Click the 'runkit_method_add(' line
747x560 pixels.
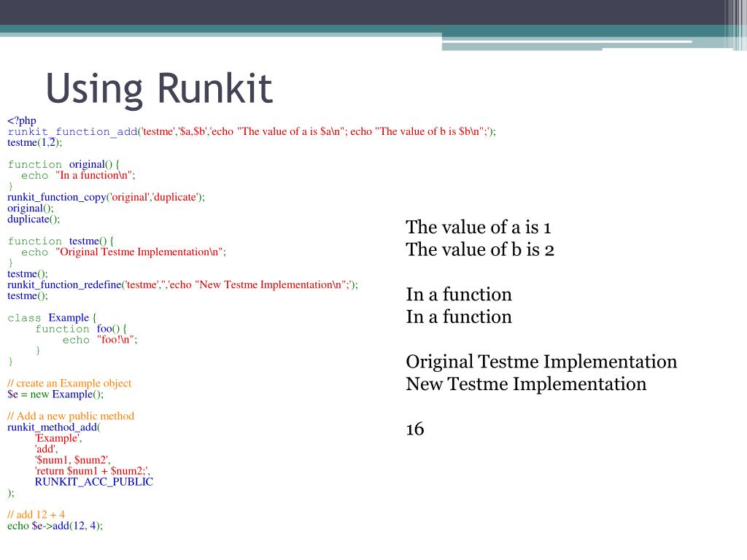pos(54,427)
